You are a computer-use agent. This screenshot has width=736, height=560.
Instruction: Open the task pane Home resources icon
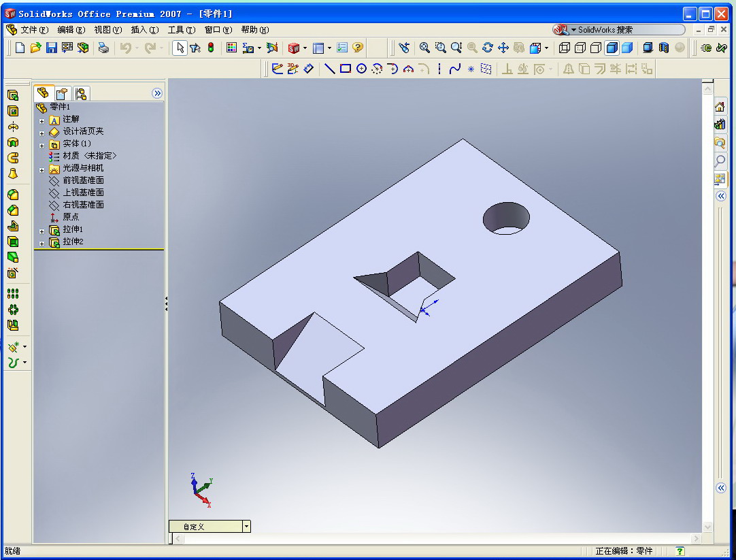(x=720, y=107)
